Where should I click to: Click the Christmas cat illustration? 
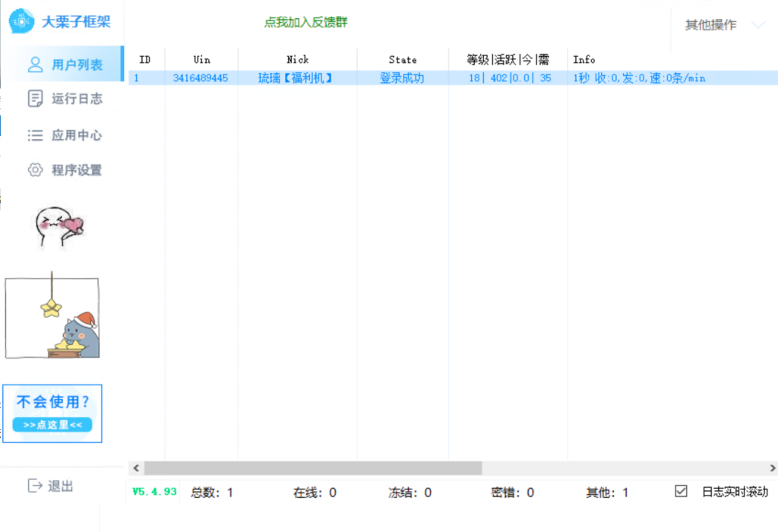(52, 318)
